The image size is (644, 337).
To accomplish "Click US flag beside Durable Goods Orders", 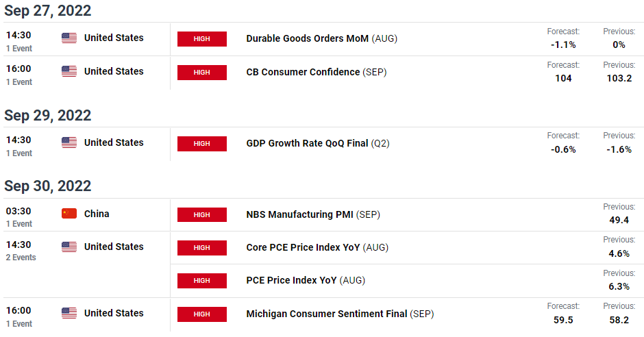I will 69,38.
